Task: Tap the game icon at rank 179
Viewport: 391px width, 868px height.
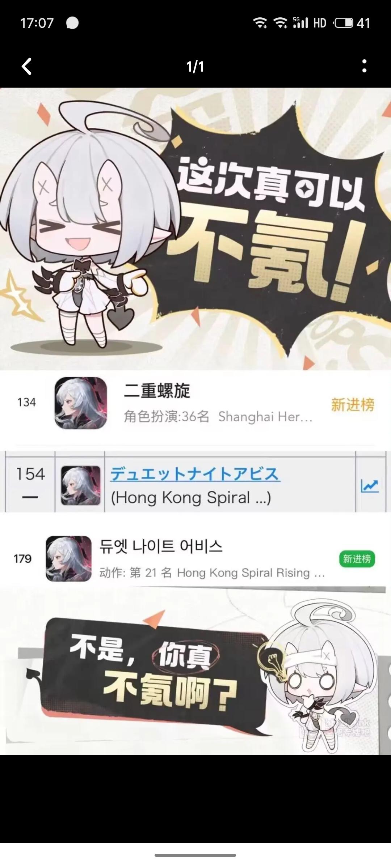Action: (x=68, y=558)
